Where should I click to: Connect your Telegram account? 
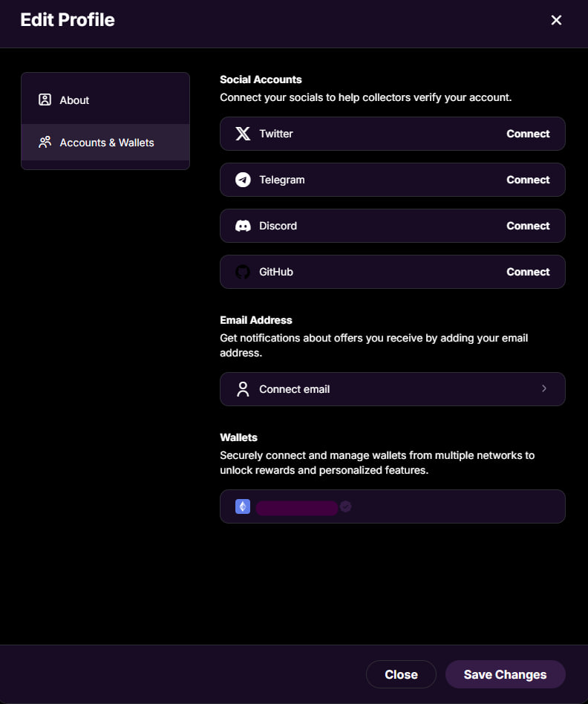click(x=528, y=180)
